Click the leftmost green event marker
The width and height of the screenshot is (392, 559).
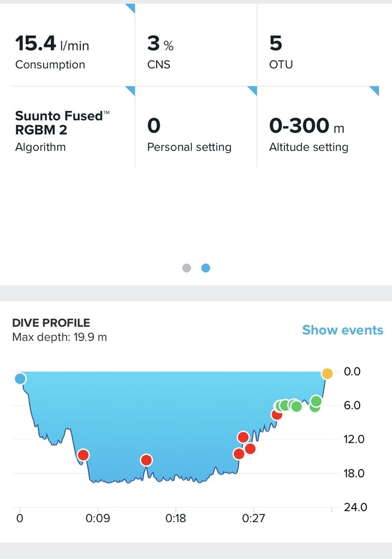pos(279,405)
